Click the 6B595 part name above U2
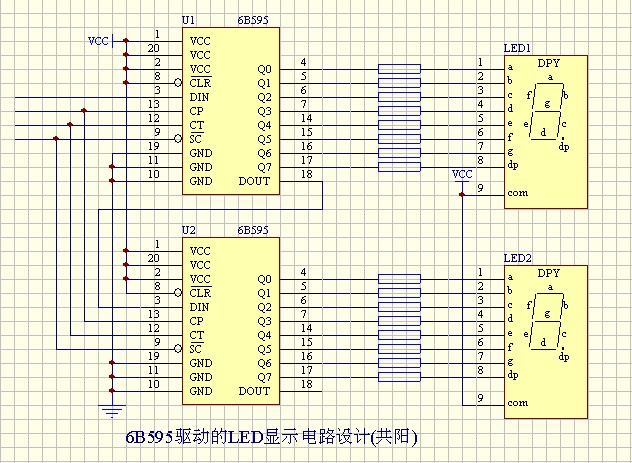Viewport: 632px width, 463px height. (x=253, y=230)
